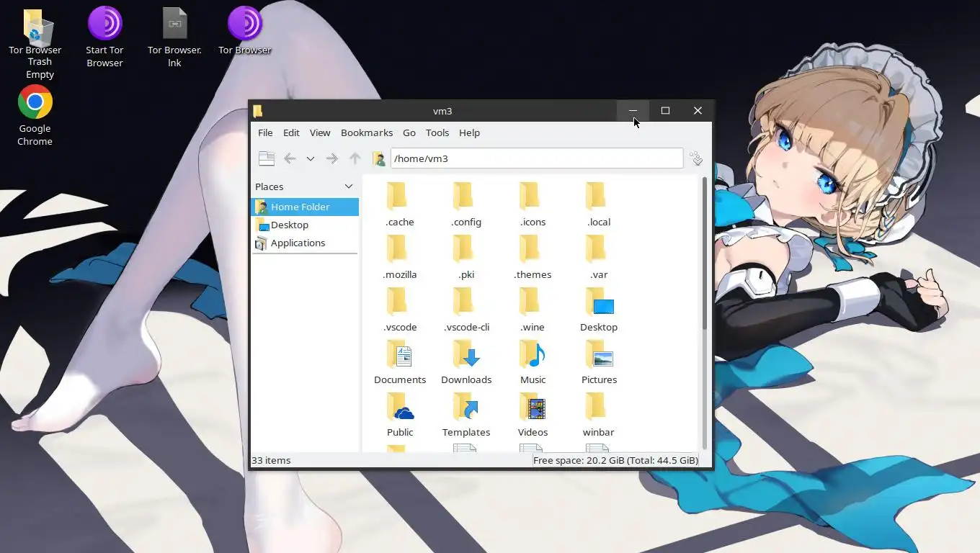The image size is (980, 553).
Task: Open the Tor Browser desktop icon
Action: pos(245,31)
